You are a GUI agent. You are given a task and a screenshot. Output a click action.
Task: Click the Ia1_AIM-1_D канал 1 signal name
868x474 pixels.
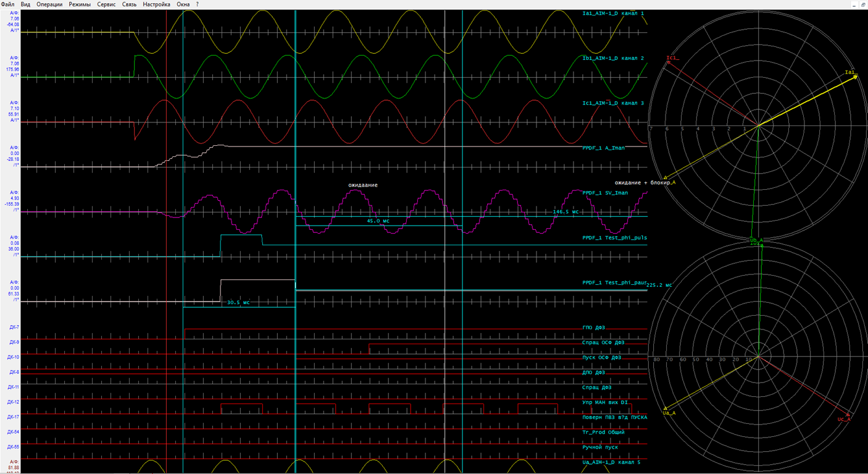613,13
